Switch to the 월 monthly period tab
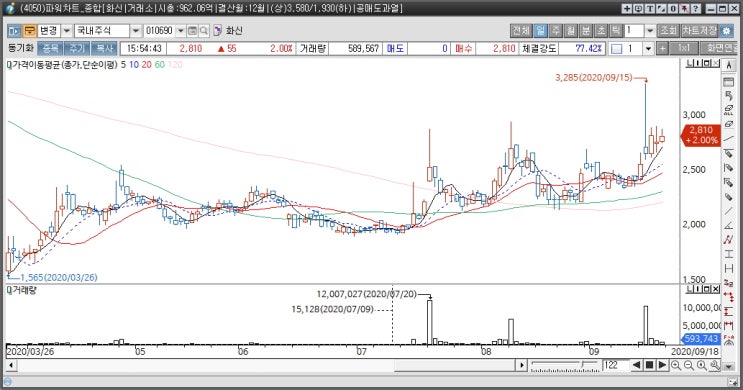Image resolution: width=743 pixels, height=390 pixels. 571,31
